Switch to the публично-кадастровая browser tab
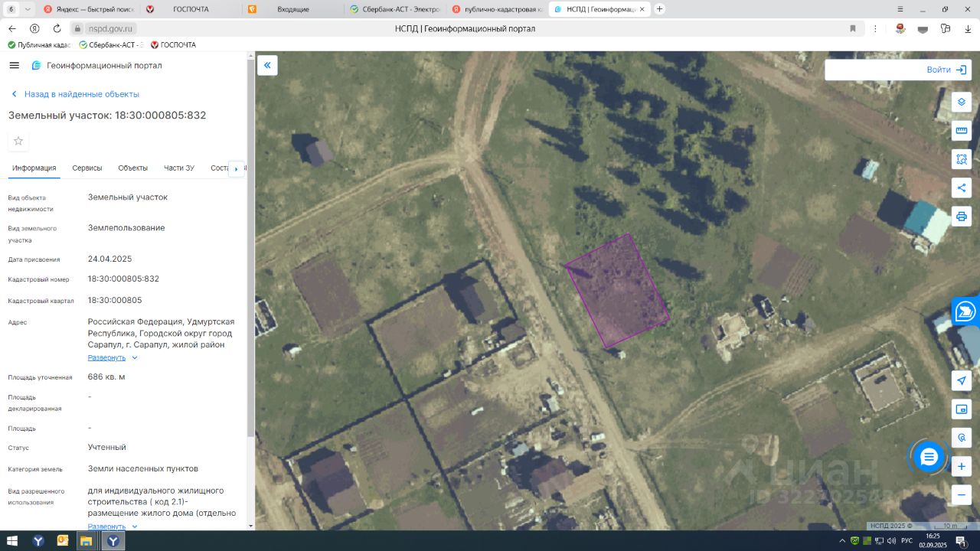The image size is (980, 551). pyautogui.click(x=496, y=9)
